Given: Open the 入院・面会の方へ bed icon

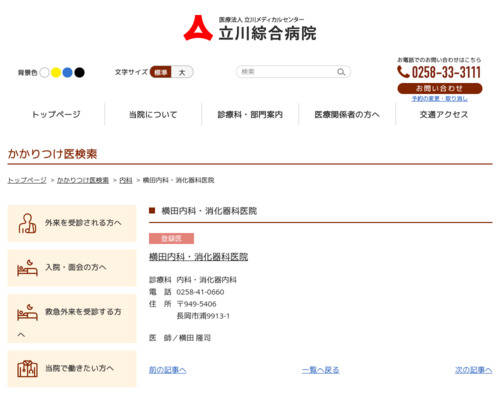Looking at the screenshot, I should point(27,268).
